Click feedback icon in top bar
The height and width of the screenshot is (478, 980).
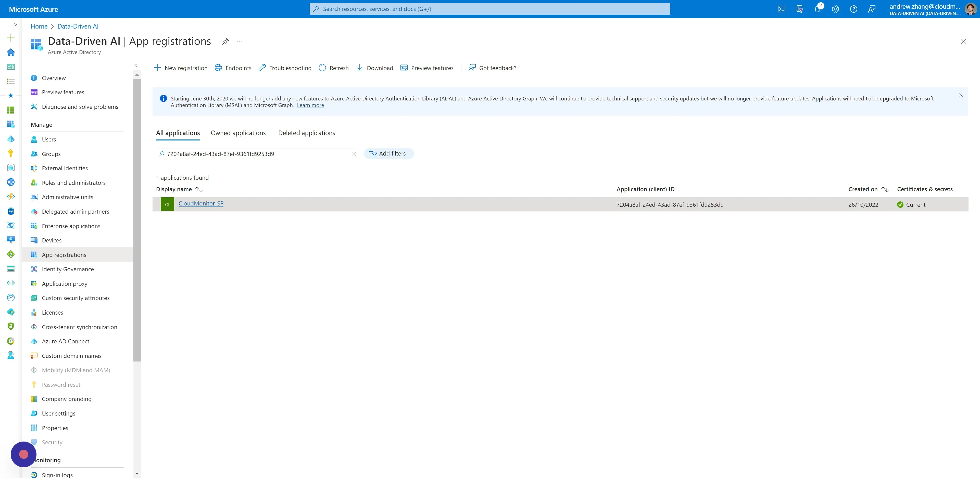pyautogui.click(x=872, y=9)
